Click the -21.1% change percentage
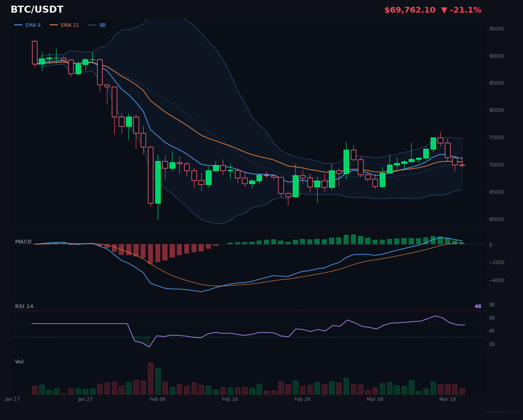Viewport: 523px width, 420px height. click(x=466, y=10)
